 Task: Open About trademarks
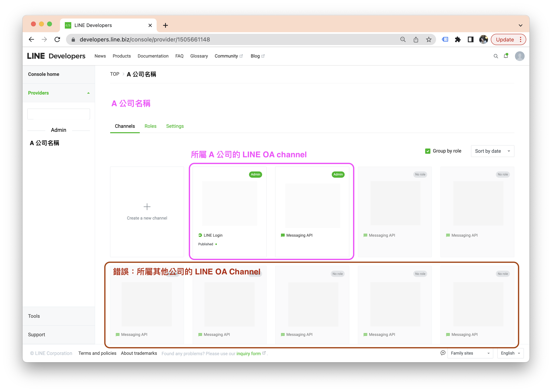point(139,353)
